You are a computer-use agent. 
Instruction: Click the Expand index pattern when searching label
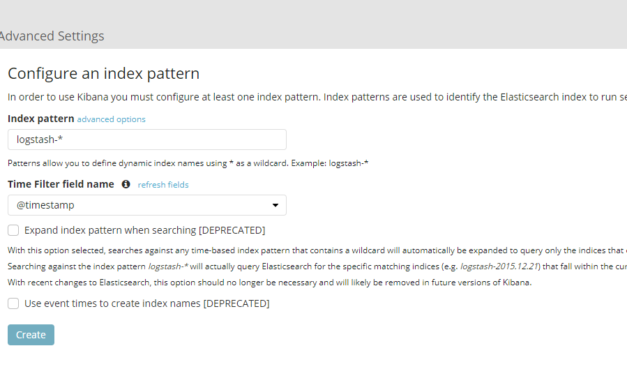click(145, 230)
